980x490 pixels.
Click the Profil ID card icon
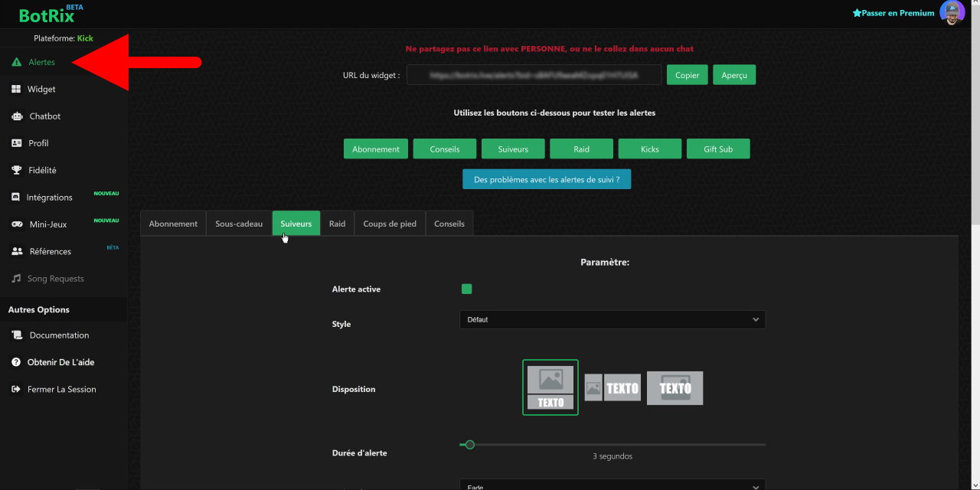tap(17, 143)
